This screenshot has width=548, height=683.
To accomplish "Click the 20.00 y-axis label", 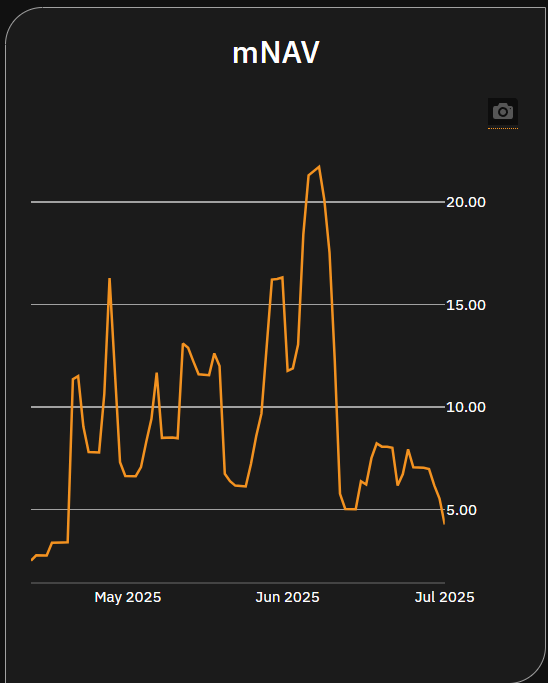I will pos(466,202).
